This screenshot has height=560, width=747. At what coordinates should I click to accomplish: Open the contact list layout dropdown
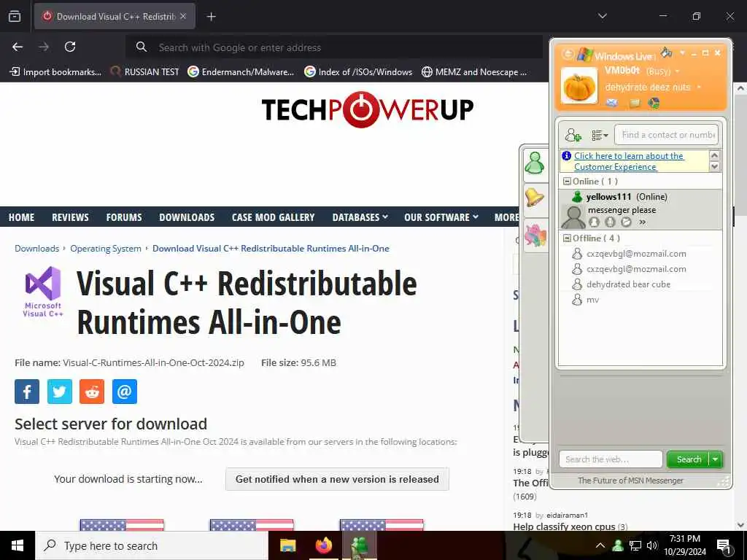600,135
